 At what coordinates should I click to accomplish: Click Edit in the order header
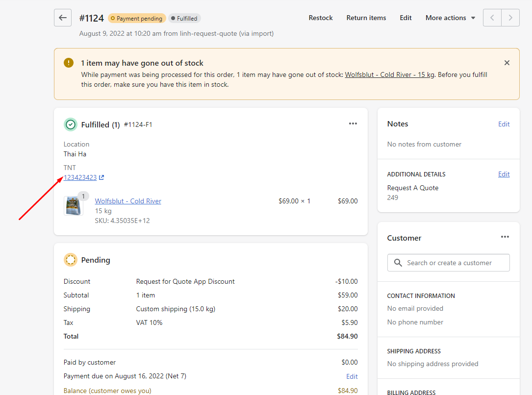[405, 18]
